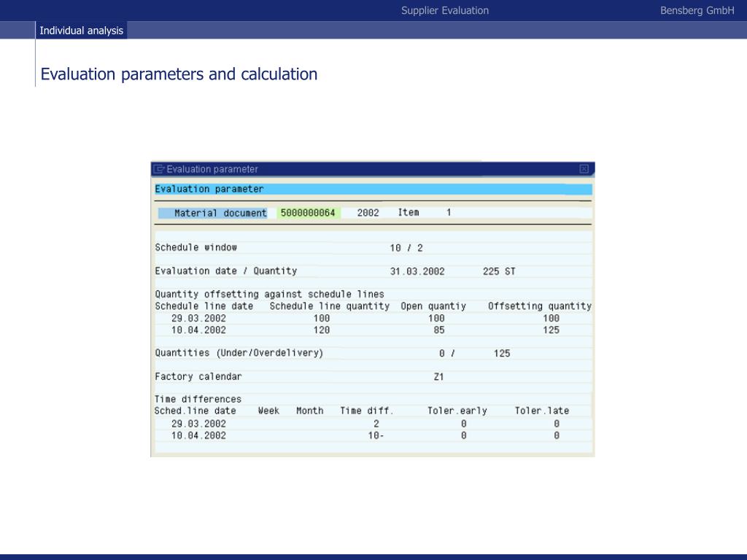Click the Offsetting quantity column header
The height and width of the screenshot is (560, 747).
click(x=540, y=306)
